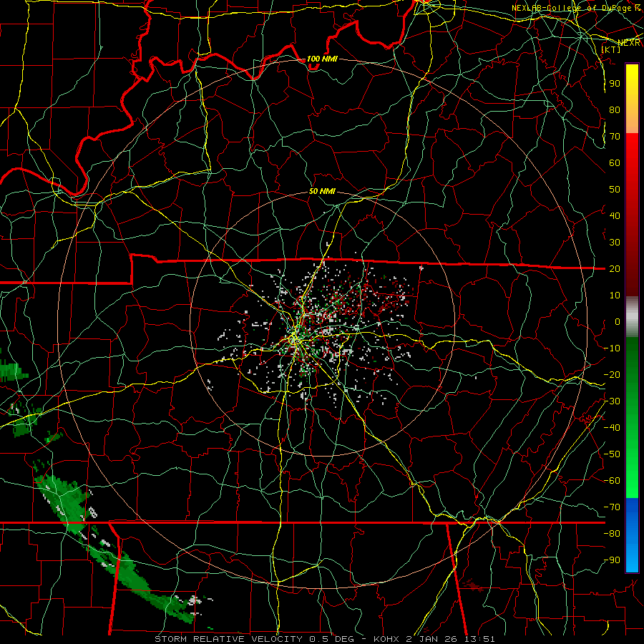Click the KOHX radar site identifier in caption
Image resolution: width=644 pixels, height=644 pixels.
[388, 639]
